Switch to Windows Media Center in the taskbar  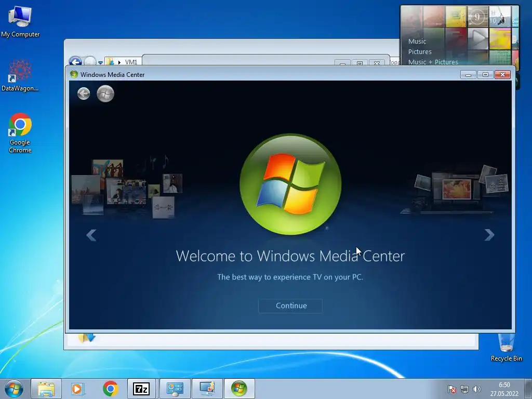click(239, 389)
